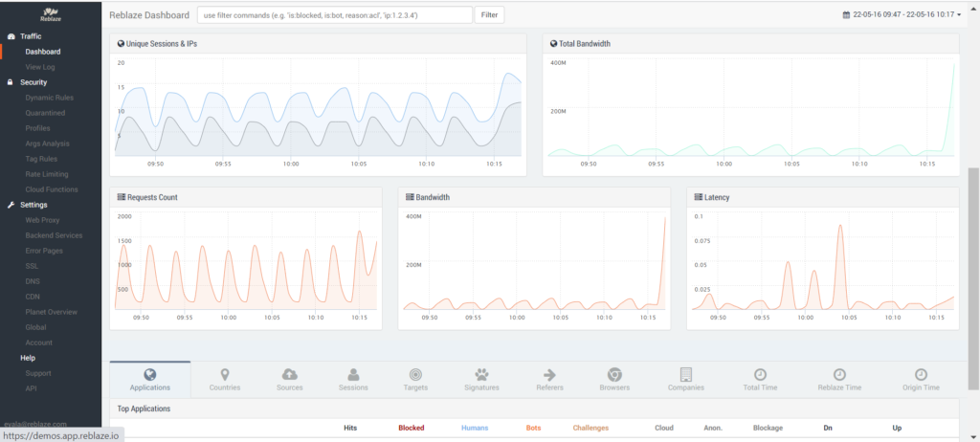Image resolution: width=980 pixels, height=442 pixels.
Task: Click the Filter button
Action: click(489, 15)
